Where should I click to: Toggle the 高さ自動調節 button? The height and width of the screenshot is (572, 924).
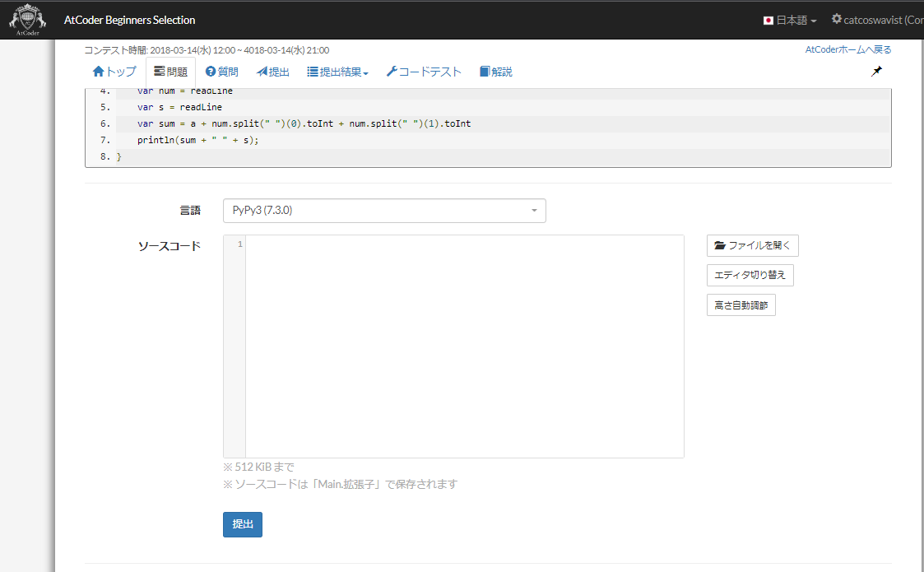[x=741, y=305]
